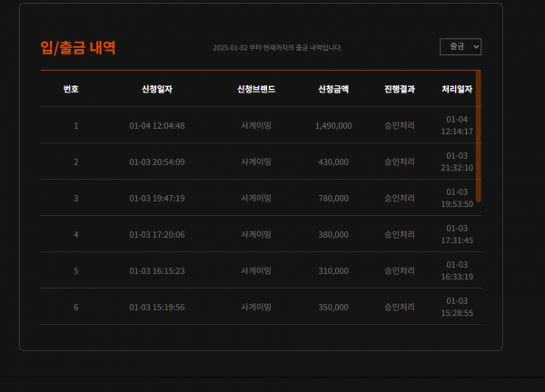Click 승인처리 status in the 780,000 row

(400, 198)
